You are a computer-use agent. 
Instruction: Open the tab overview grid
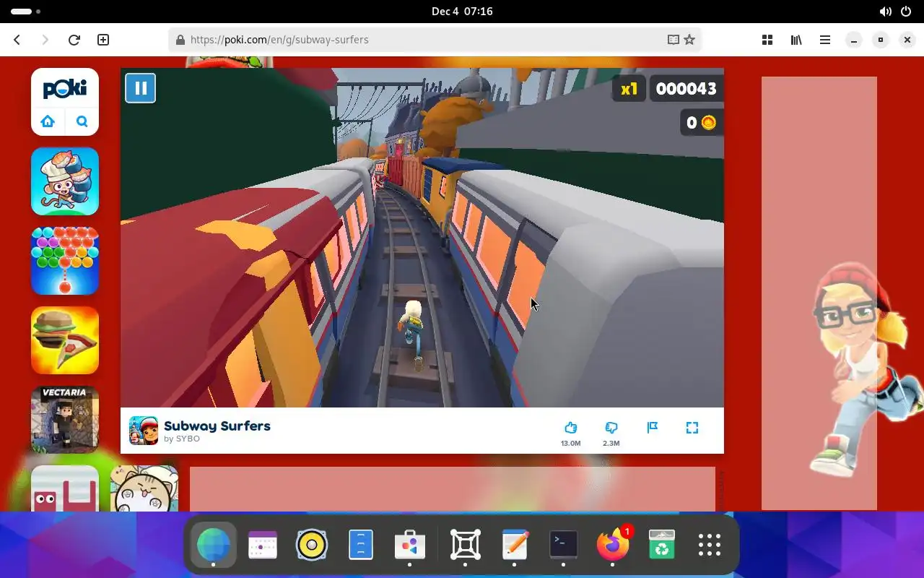767,40
